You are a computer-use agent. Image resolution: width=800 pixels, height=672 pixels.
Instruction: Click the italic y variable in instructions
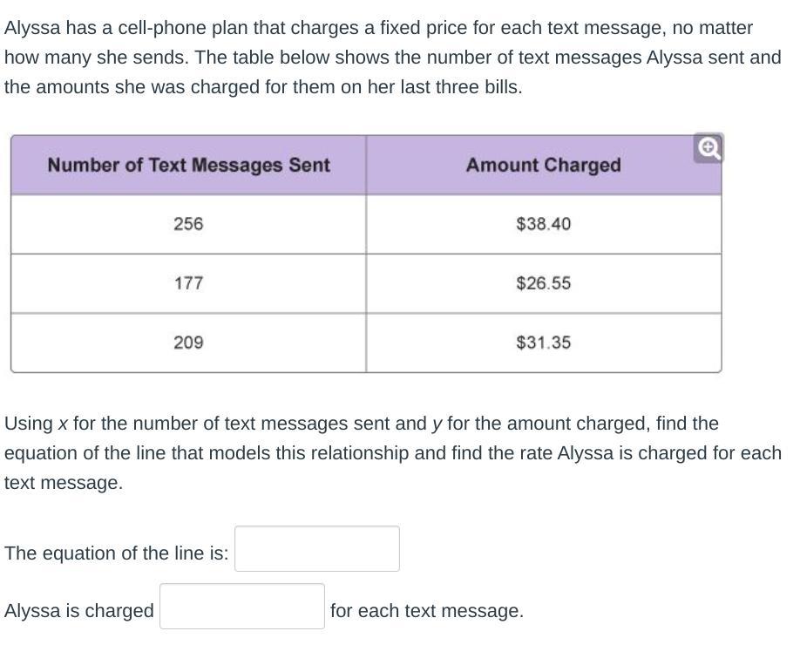(x=437, y=424)
